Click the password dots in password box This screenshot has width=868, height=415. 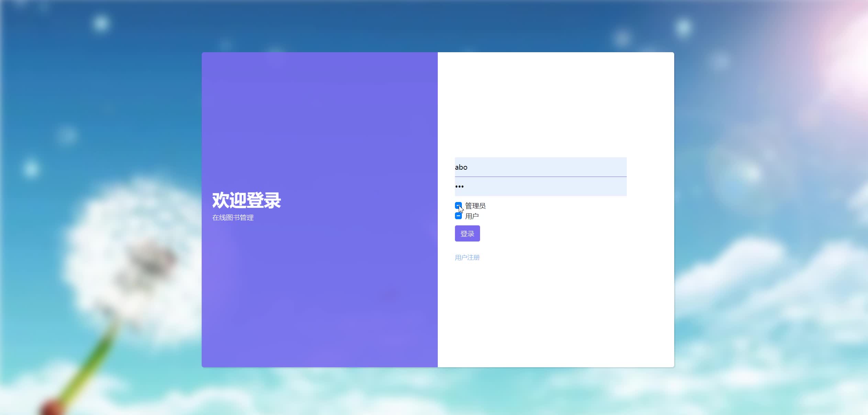tap(459, 187)
